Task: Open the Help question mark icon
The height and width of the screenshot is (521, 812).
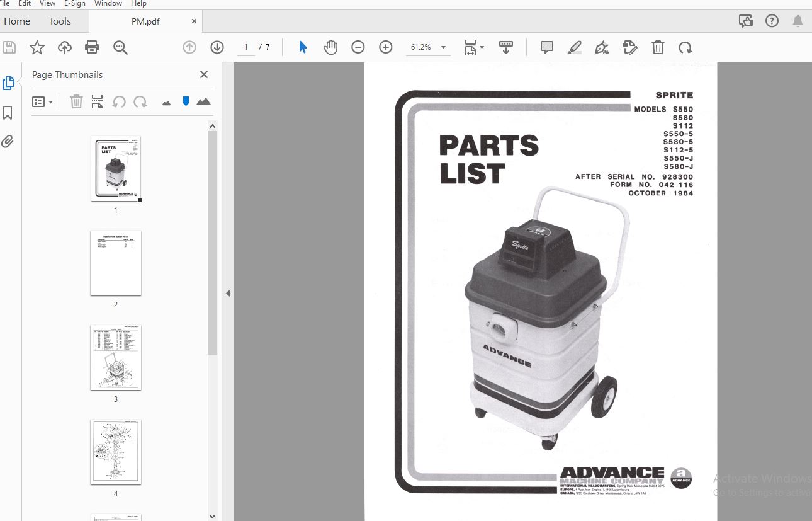Action: click(x=772, y=21)
